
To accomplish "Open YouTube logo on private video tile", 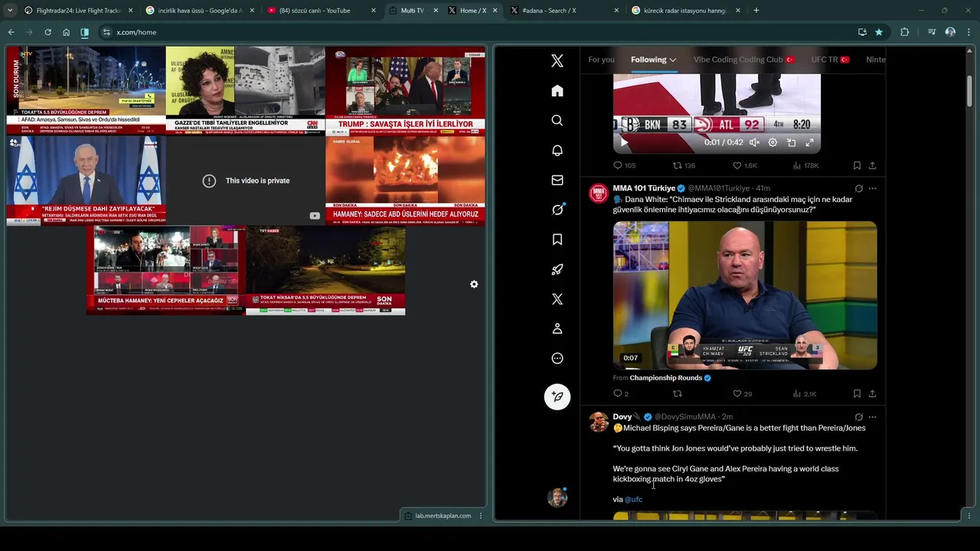I will click(x=314, y=216).
